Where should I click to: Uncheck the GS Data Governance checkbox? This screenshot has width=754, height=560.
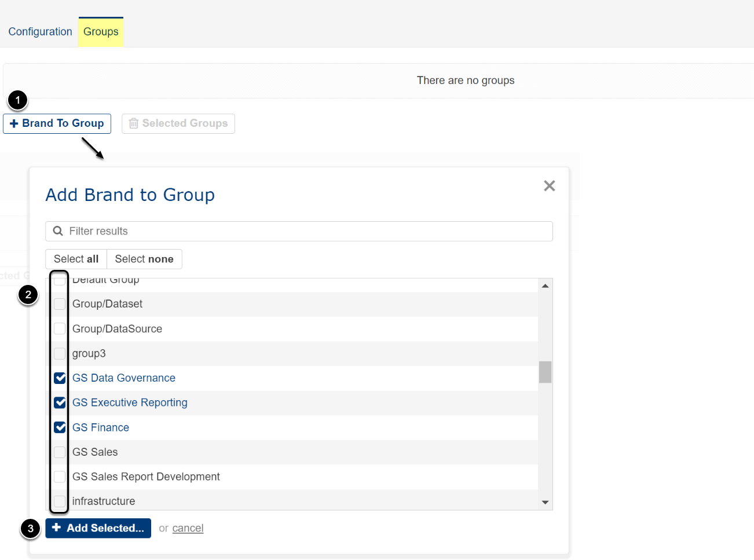pos(60,378)
